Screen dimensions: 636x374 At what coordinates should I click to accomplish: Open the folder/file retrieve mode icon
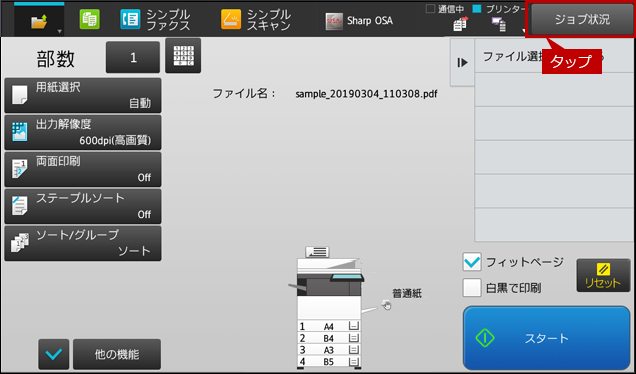[39, 20]
